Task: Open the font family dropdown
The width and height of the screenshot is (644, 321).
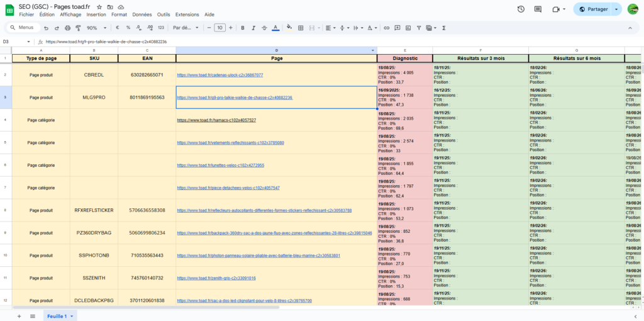Action: 186,28
